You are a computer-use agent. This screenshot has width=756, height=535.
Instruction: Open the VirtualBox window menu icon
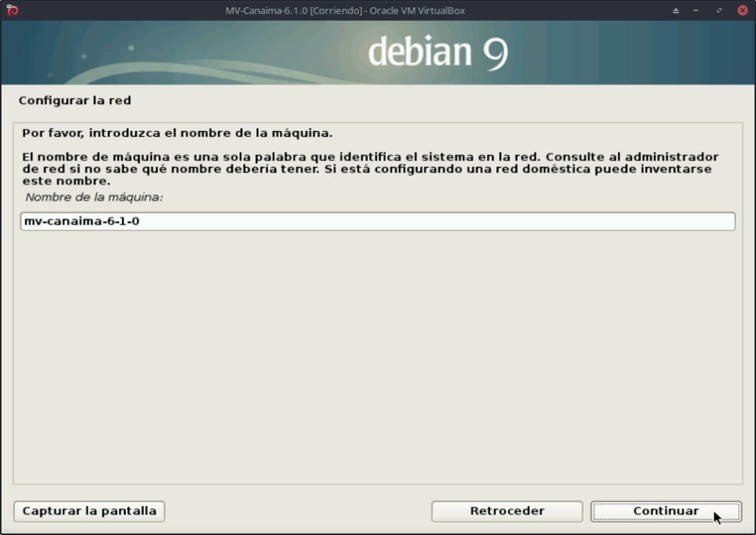click(11, 10)
